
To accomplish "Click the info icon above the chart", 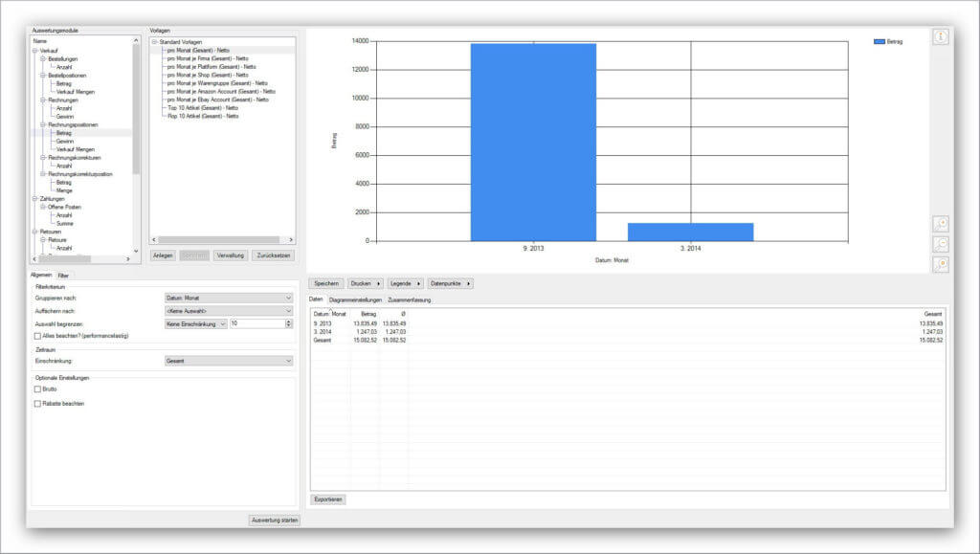I will click(943, 36).
